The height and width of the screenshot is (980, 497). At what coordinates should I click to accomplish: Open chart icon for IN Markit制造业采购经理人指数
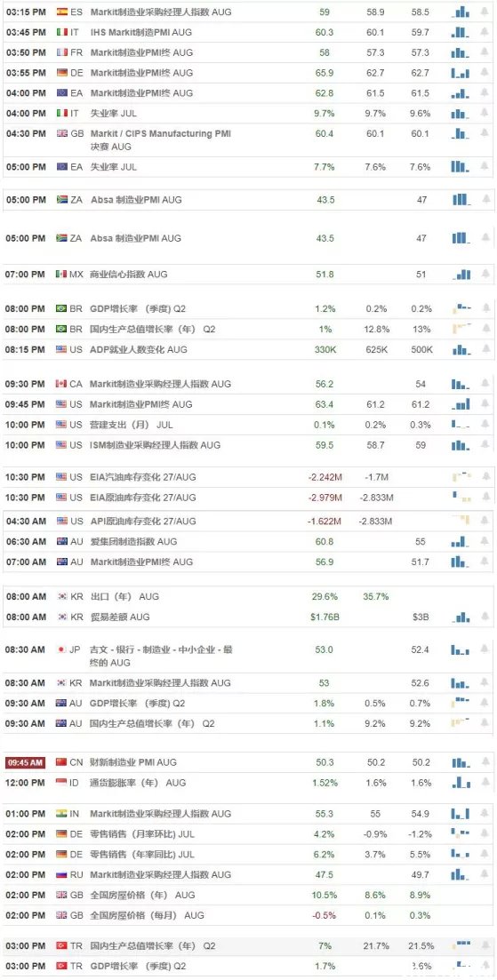460,814
